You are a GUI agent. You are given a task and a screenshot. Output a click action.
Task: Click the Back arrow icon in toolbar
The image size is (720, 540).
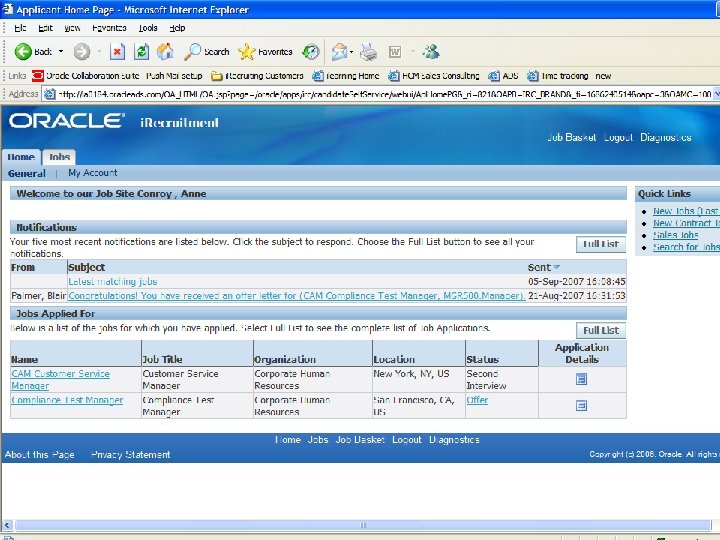tap(23, 52)
